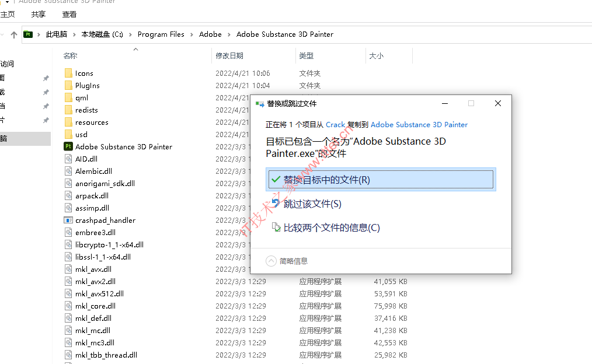592x364 pixels.
Task: Open the 主页 ribbon tab
Action: point(8,15)
